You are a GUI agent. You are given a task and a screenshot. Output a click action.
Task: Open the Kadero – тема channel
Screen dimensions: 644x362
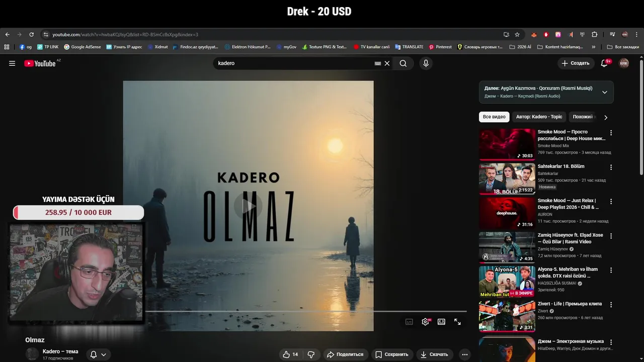[x=60, y=351]
